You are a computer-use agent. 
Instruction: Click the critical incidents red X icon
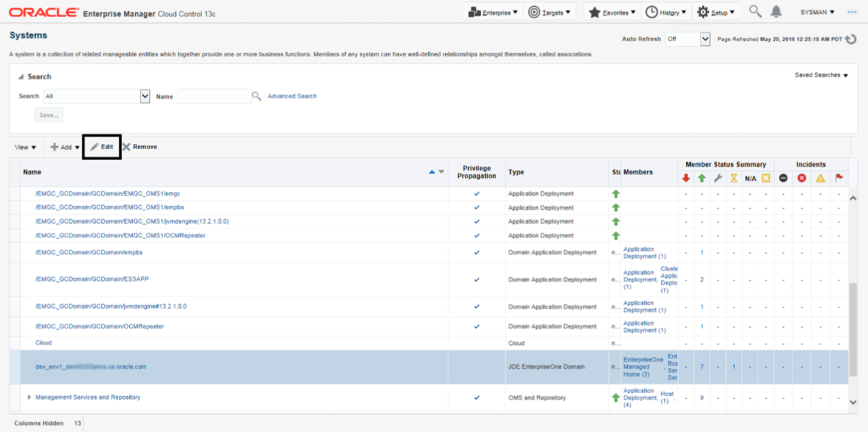801,178
